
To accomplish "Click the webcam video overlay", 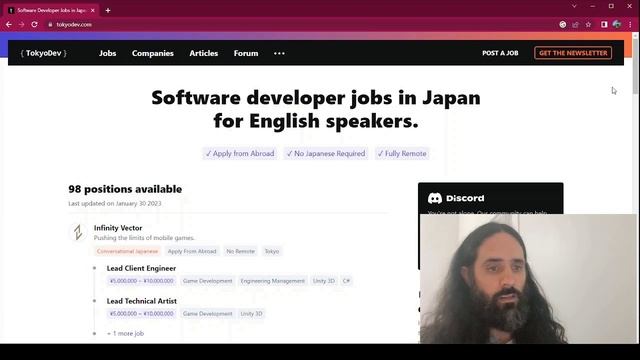I will (x=528, y=279).
